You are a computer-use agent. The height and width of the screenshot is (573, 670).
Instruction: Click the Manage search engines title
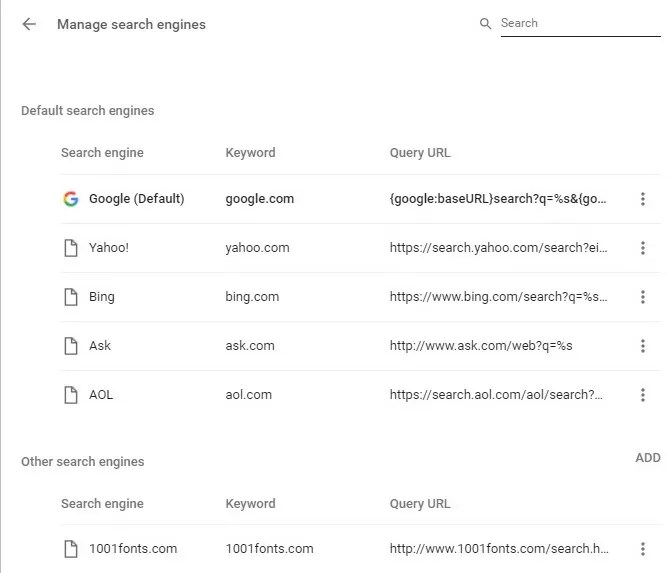tap(131, 24)
